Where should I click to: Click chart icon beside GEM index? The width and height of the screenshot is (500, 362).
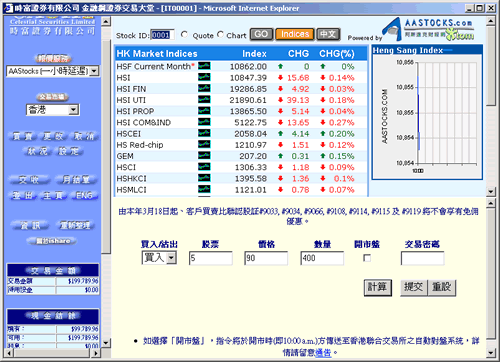(x=204, y=156)
